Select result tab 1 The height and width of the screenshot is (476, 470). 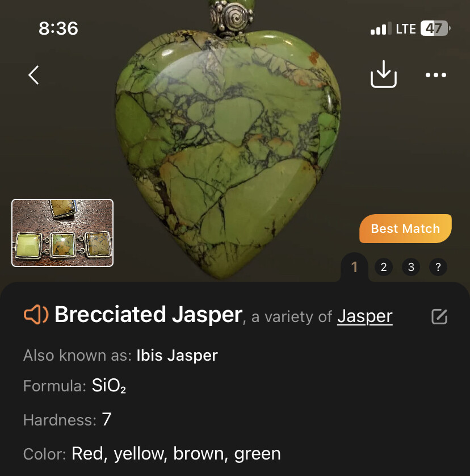click(354, 267)
